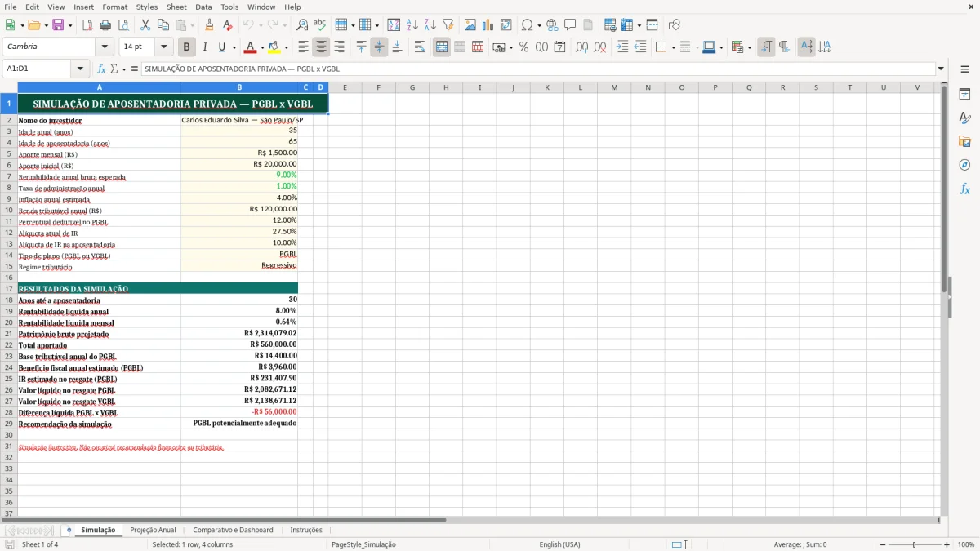Apply yellow background color swatch

point(274,47)
